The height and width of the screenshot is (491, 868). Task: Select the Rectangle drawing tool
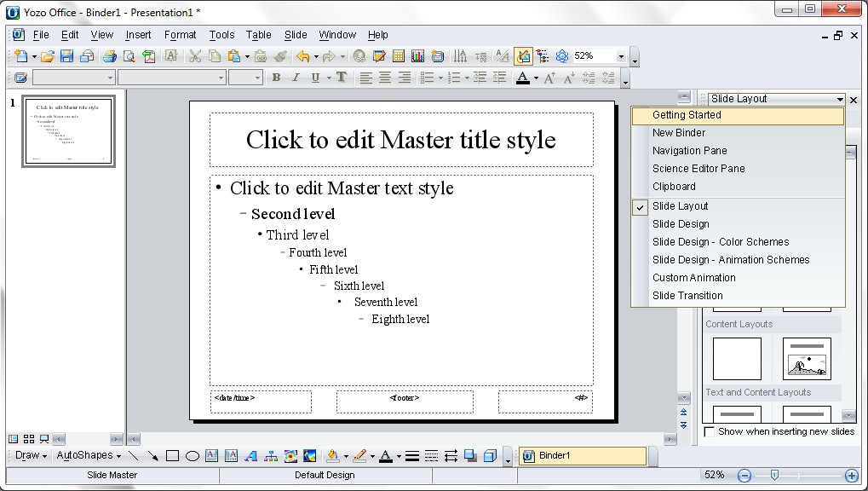point(172,456)
